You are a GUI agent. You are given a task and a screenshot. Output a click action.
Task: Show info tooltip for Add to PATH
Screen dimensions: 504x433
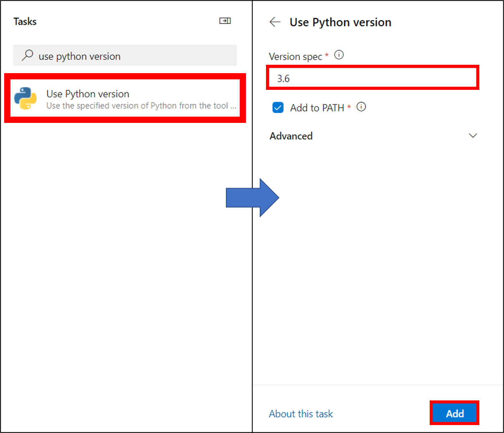click(x=361, y=107)
